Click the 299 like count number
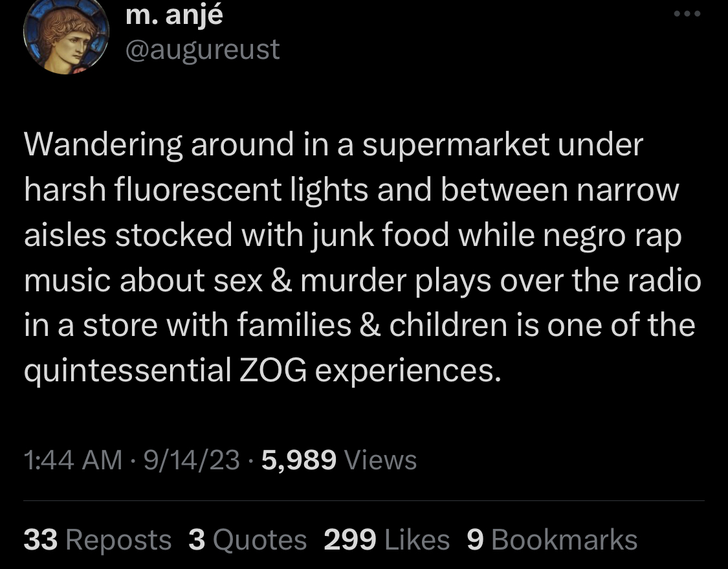The width and height of the screenshot is (728, 569). tap(350, 540)
